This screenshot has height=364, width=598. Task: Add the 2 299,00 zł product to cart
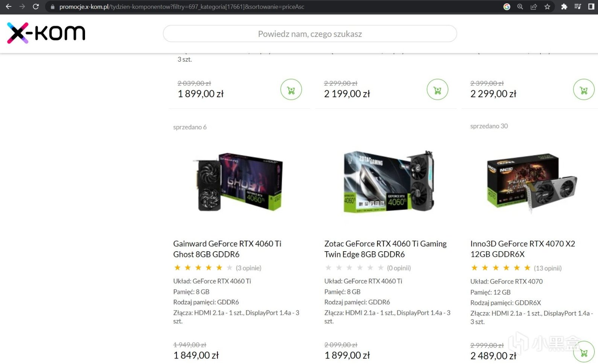[584, 89]
